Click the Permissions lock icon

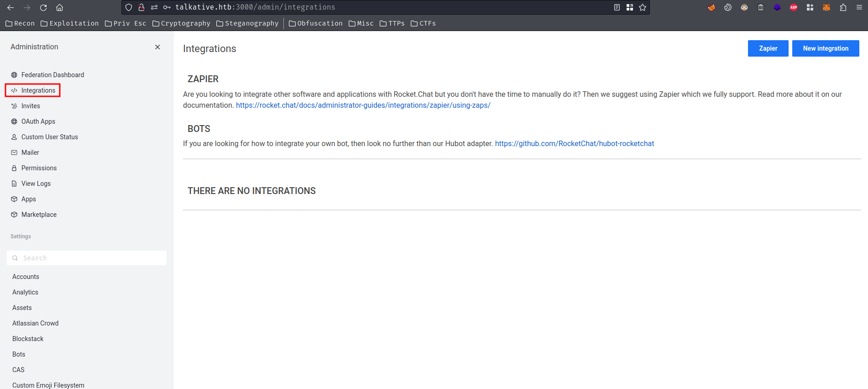[x=14, y=168]
